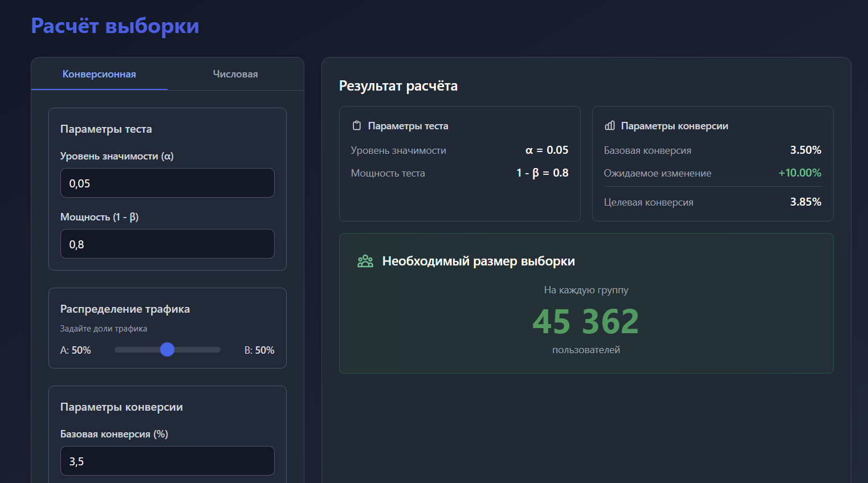This screenshot has height=483, width=868.
Task: Click the green +10.00% expected change value
Action: [800, 173]
